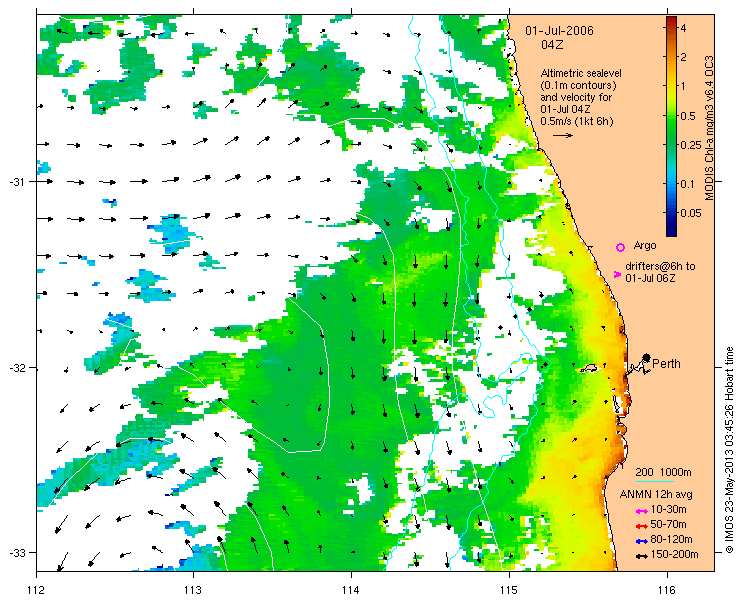Click the '200 1000m' depth legend label
This screenshot has width=740, height=600.
663,473
